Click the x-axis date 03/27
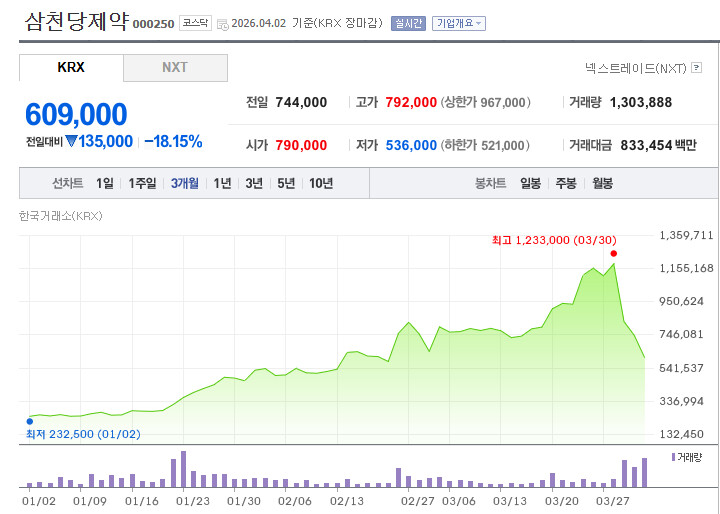The height and width of the screenshot is (514, 720). point(613,501)
